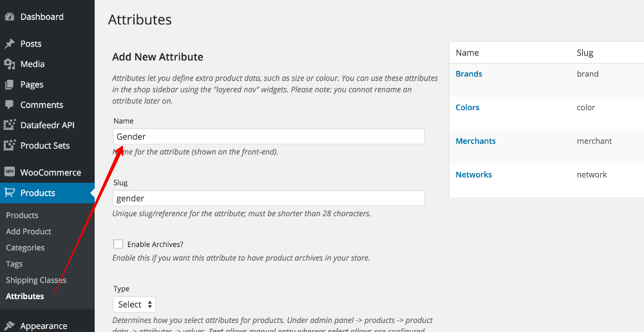Viewport: 644px width, 332px height.
Task: Click the Name field containing Gender
Action: tap(269, 136)
